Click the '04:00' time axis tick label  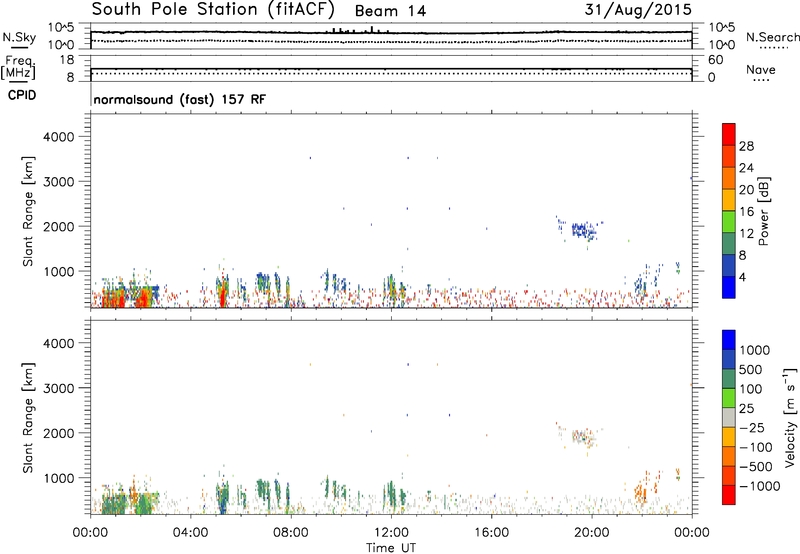[191, 533]
